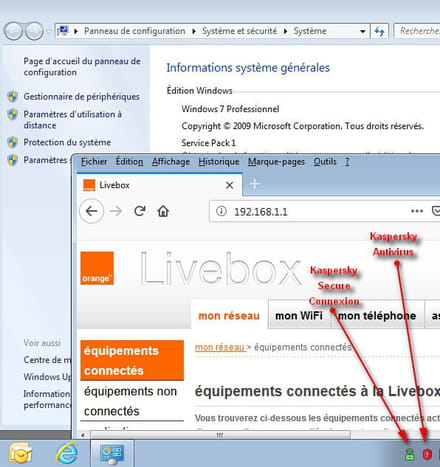The height and width of the screenshot is (467, 440).
Task: Click the Control Panel taskbar icon
Action: tap(112, 454)
